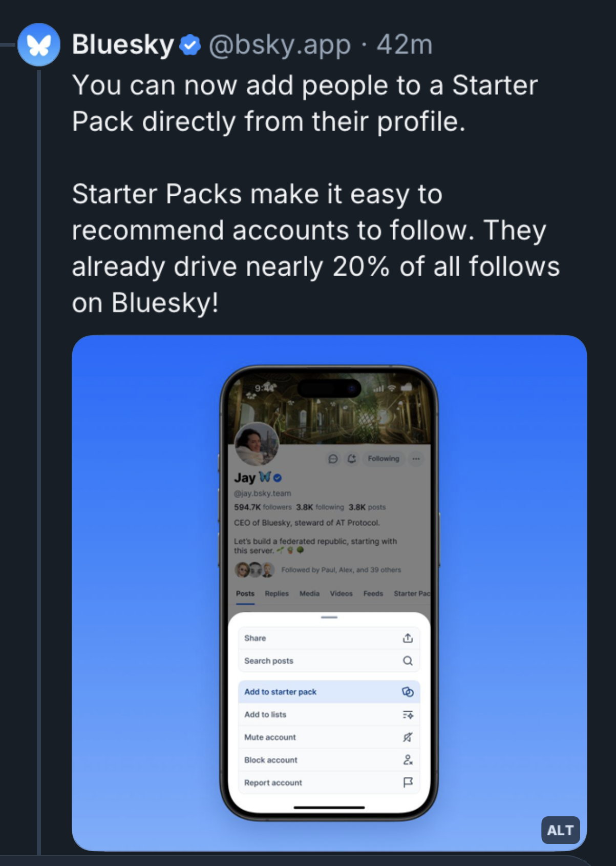Image resolution: width=616 pixels, height=866 pixels.
Task: Open Jay's profile picture thumbnail
Action: point(257,444)
